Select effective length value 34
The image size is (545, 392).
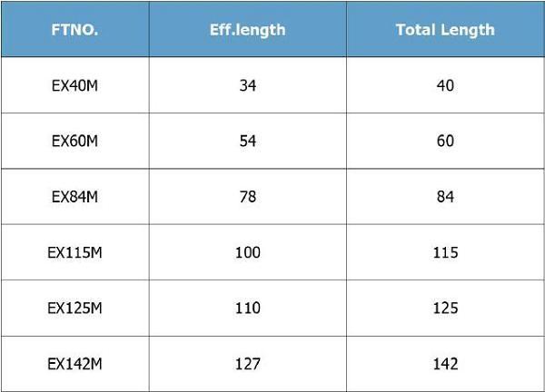(x=248, y=85)
